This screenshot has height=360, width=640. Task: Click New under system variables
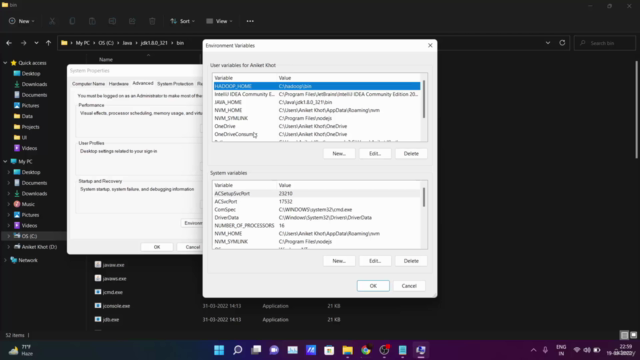[x=339, y=261]
